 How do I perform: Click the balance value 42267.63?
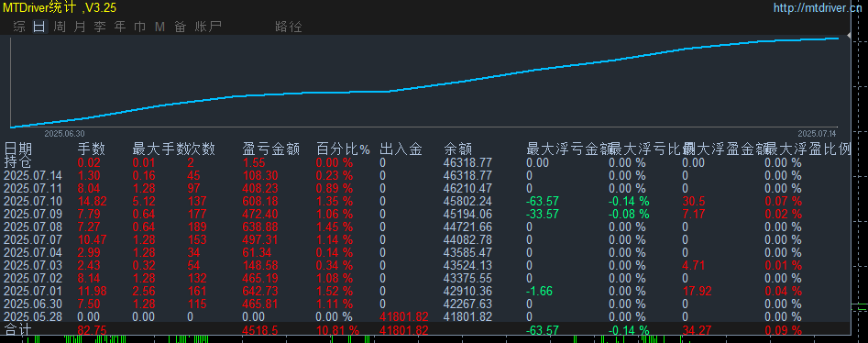click(x=467, y=304)
